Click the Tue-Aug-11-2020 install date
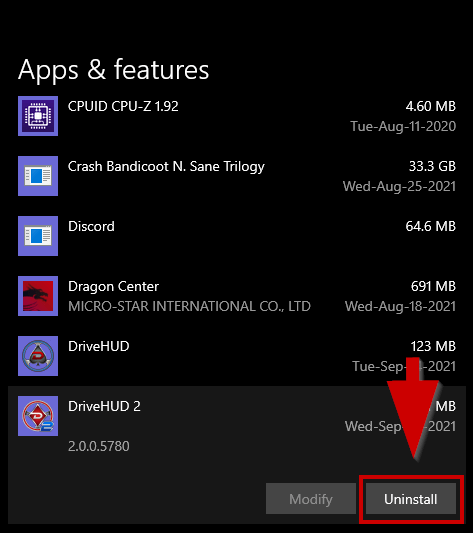Viewport: 473px width, 533px height. click(403, 126)
